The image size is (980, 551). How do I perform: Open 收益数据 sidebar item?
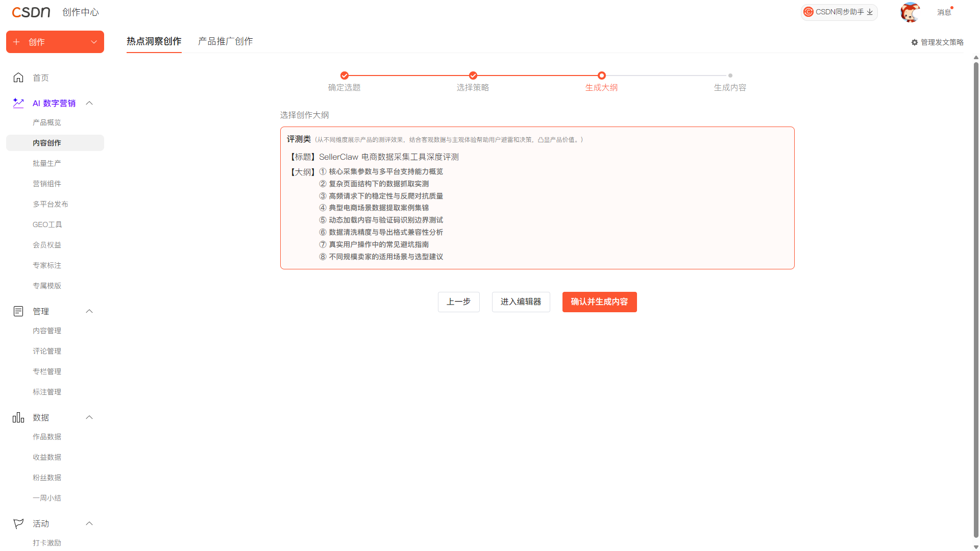point(47,457)
